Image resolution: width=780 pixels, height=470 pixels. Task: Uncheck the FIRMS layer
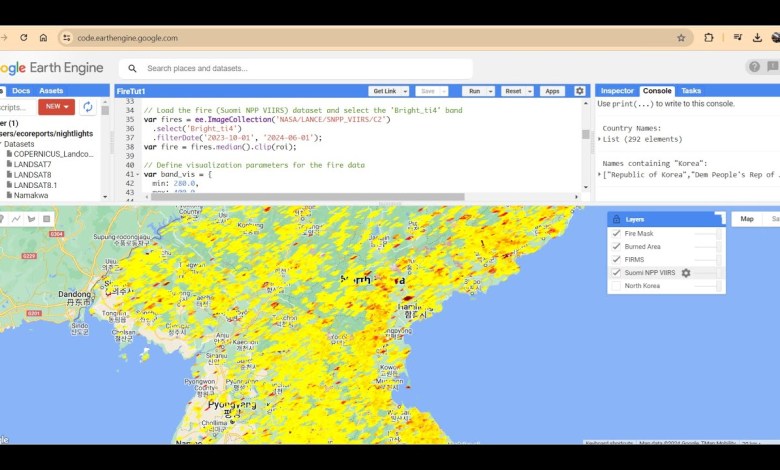click(x=616, y=259)
